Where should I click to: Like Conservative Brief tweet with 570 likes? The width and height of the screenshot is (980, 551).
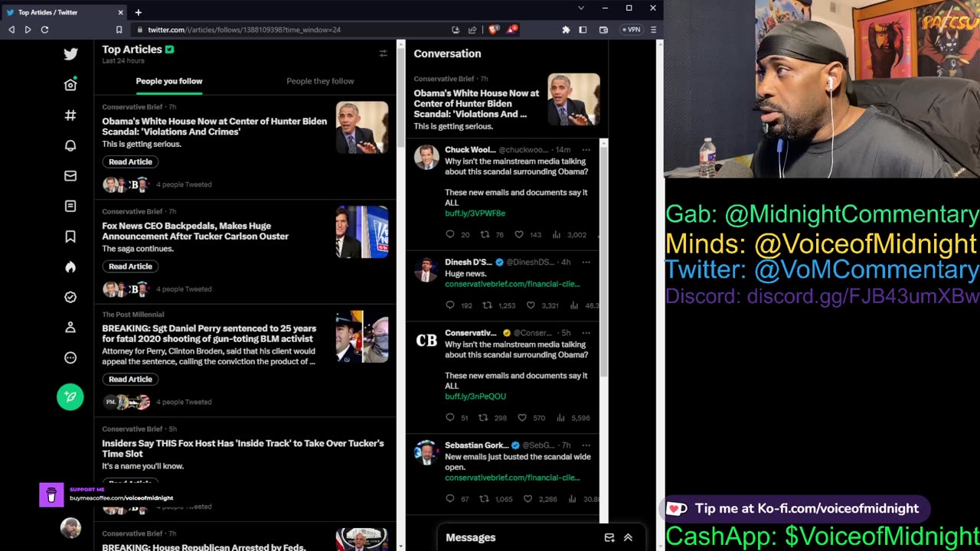pyautogui.click(x=522, y=418)
